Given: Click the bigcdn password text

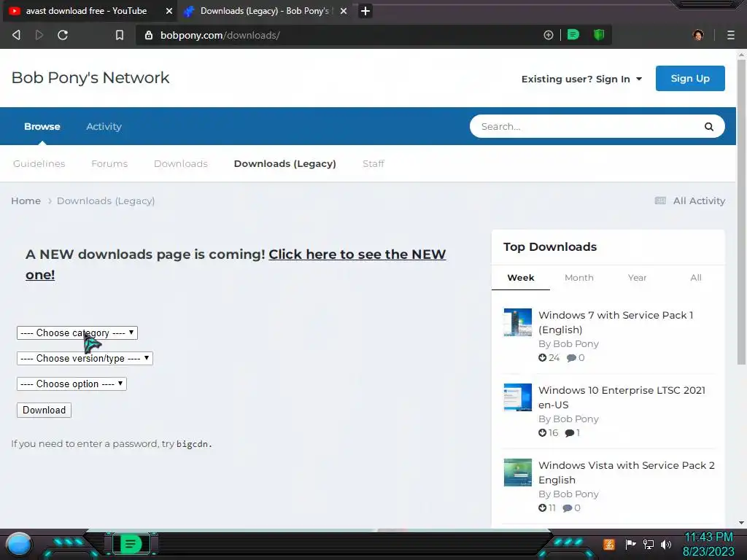Looking at the screenshot, I should 193,444.
